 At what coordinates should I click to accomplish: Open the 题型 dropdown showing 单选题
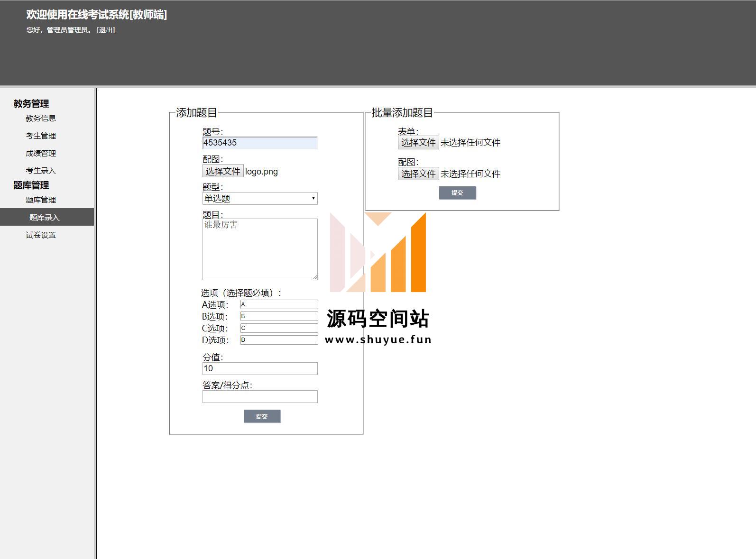(x=260, y=199)
